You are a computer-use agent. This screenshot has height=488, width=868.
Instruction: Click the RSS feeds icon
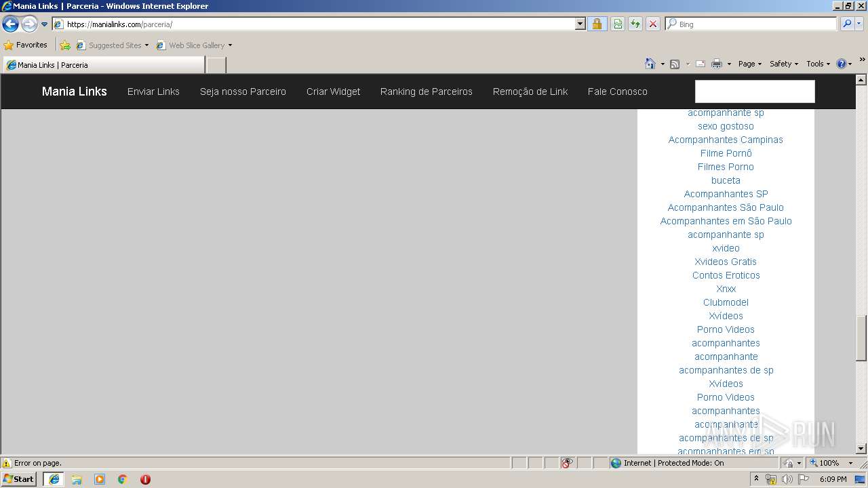(x=675, y=64)
